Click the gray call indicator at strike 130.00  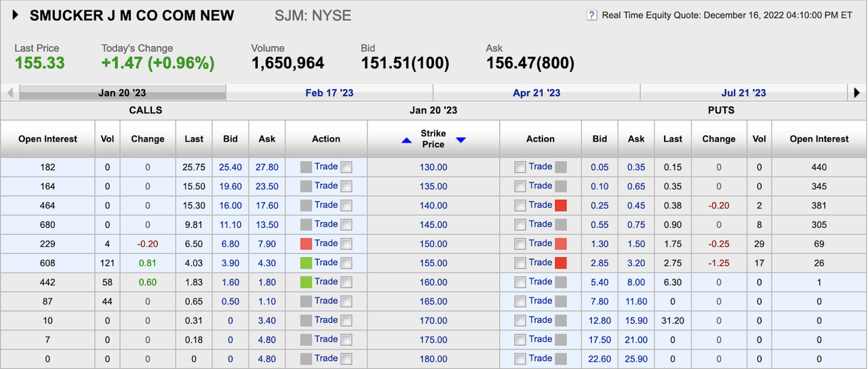click(306, 167)
